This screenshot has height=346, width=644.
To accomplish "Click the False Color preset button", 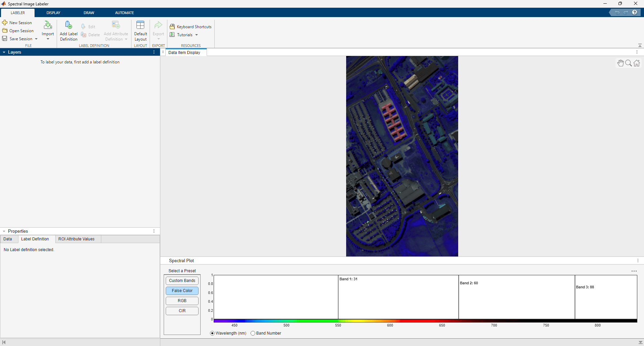I will pos(182,291).
